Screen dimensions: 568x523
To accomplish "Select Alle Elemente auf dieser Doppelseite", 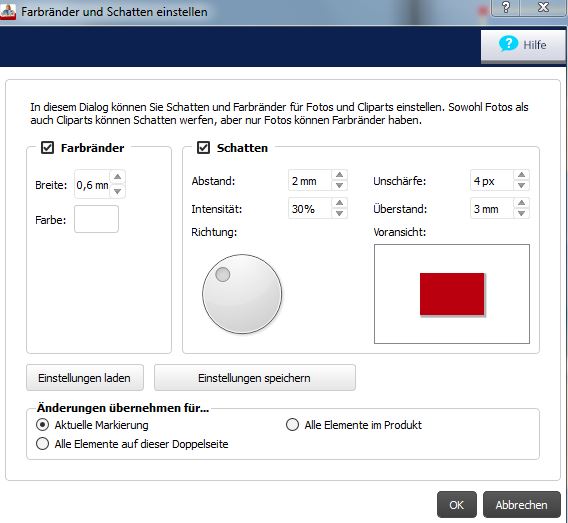I will click(42, 444).
